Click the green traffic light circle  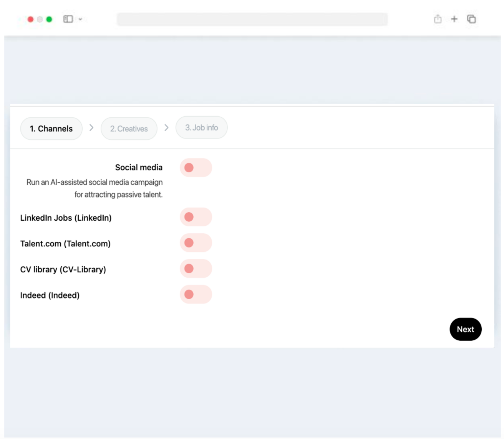[x=49, y=19]
